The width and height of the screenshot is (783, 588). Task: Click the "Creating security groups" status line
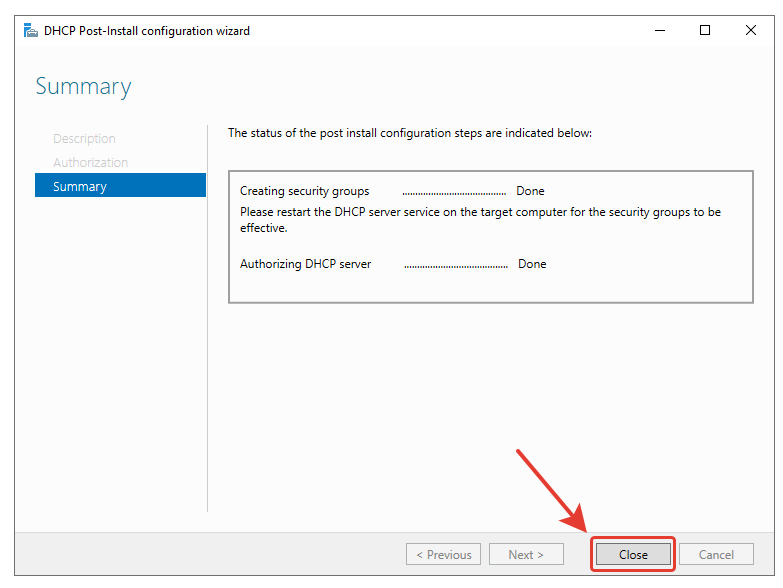tap(305, 191)
